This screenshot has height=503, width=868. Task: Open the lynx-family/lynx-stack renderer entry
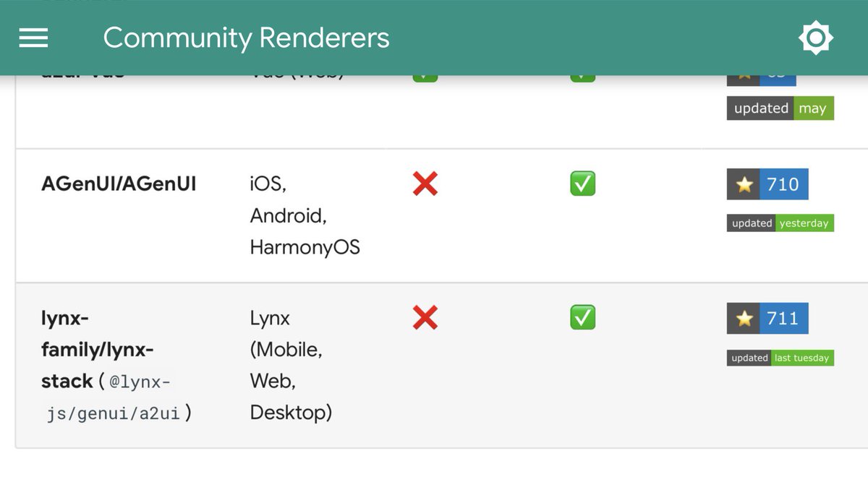(x=98, y=350)
